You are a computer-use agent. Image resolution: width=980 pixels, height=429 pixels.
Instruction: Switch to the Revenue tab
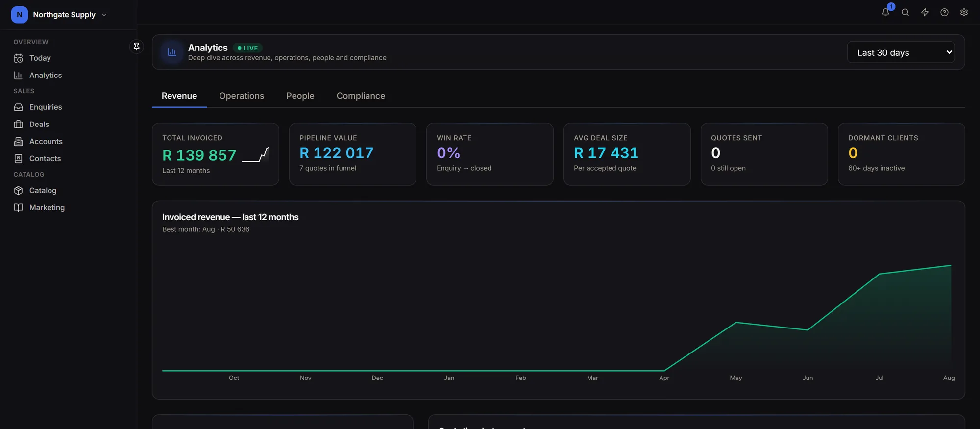click(x=179, y=96)
